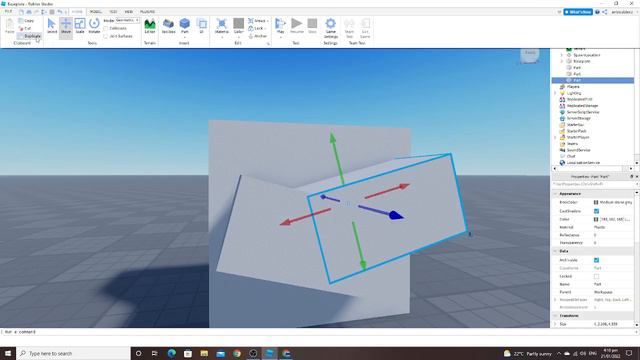
Task: Switch to the MODEL tab
Action: [96, 11]
